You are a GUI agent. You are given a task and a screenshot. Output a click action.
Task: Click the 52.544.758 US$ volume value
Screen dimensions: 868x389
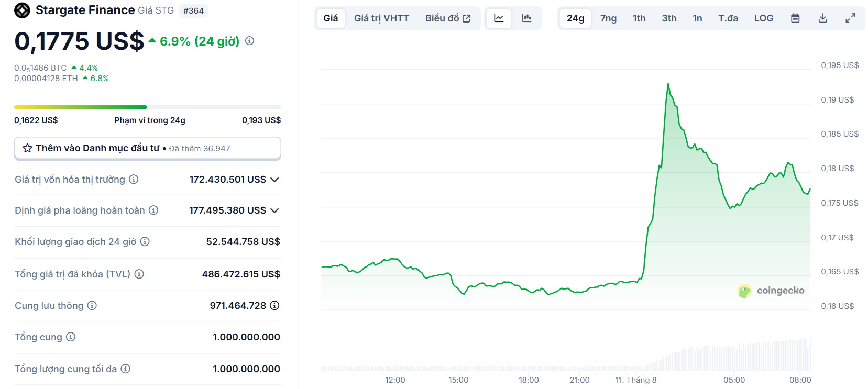pos(243,241)
